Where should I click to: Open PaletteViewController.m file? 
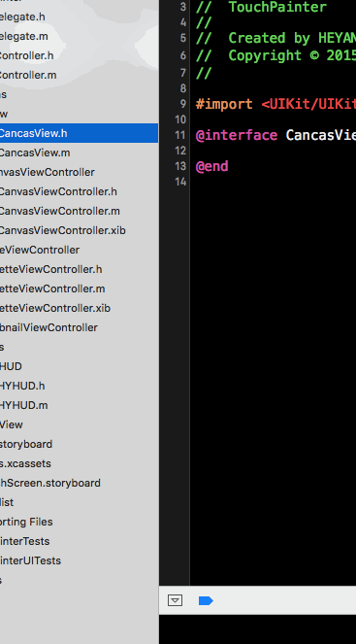pyautogui.click(x=52, y=288)
